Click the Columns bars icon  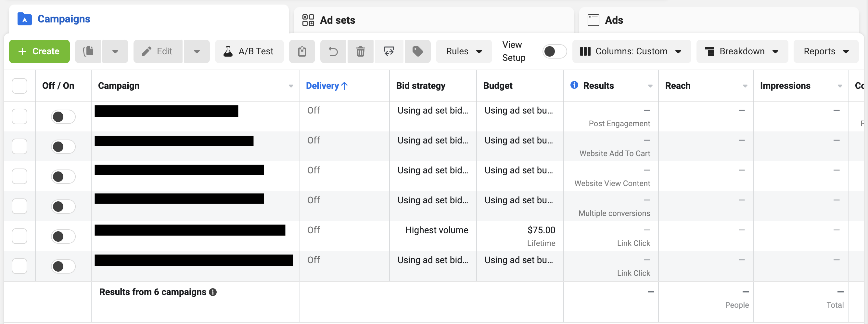[585, 51]
